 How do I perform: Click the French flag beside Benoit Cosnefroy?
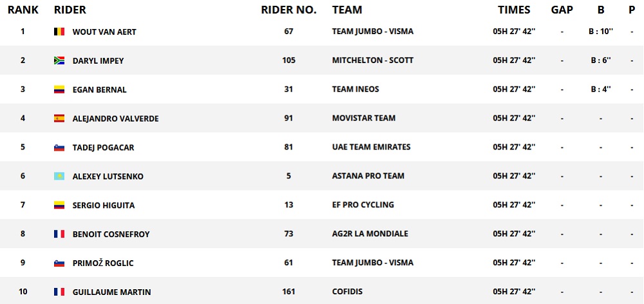(x=59, y=234)
